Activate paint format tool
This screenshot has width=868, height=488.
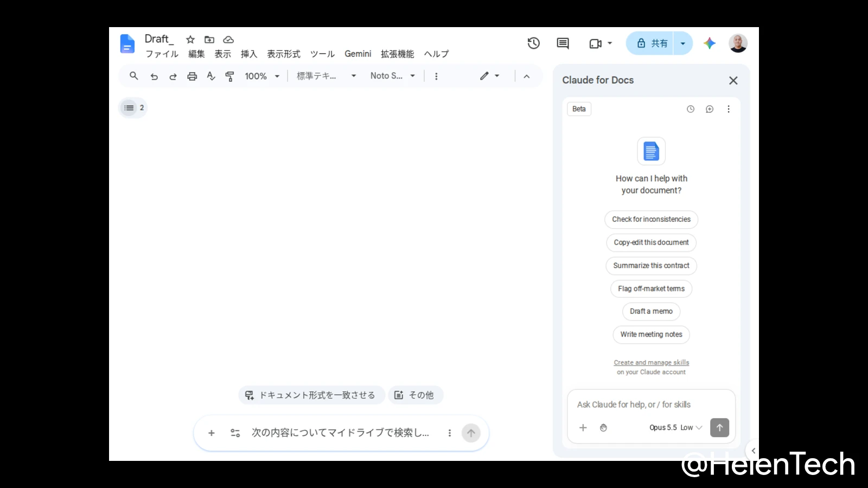(230, 76)
